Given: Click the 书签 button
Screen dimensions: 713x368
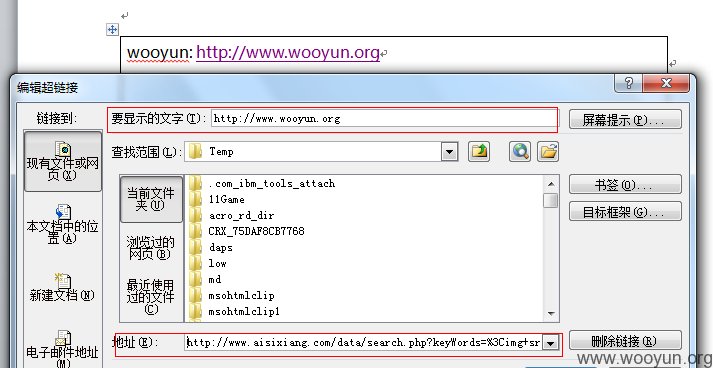Looking at the screenshot, I should tap(625, 185).
